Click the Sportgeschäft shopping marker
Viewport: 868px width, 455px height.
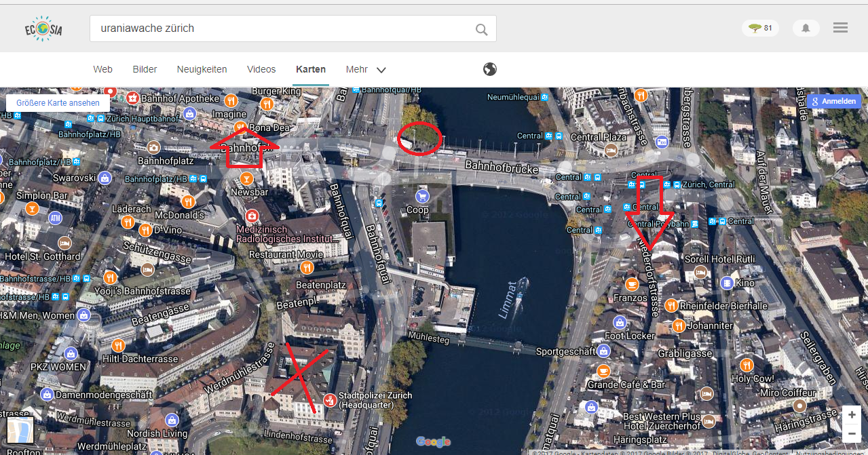pos(603,351)
